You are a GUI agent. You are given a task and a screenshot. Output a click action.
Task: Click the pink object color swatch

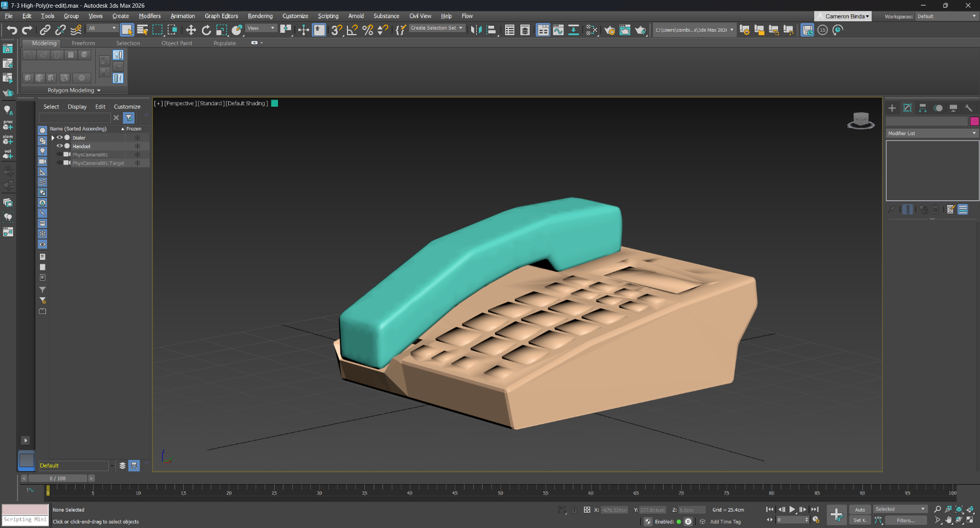(x=974, y=121)
